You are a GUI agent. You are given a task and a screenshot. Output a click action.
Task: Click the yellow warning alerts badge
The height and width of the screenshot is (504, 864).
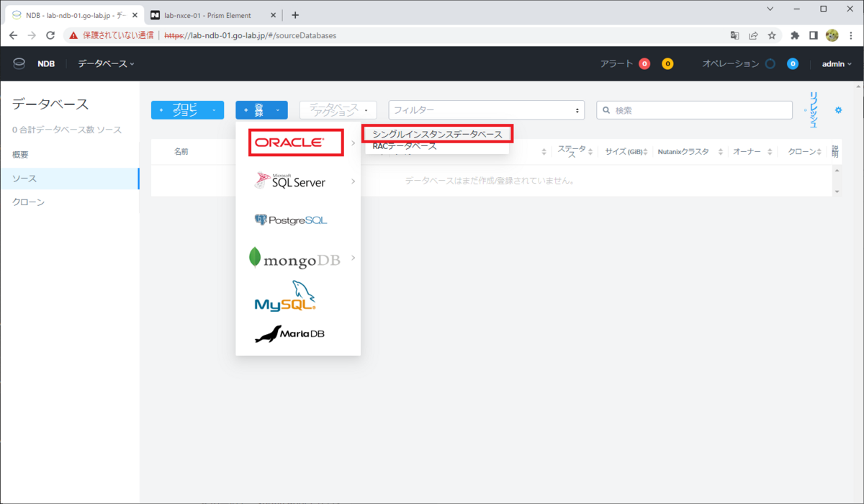pos(667,64)
